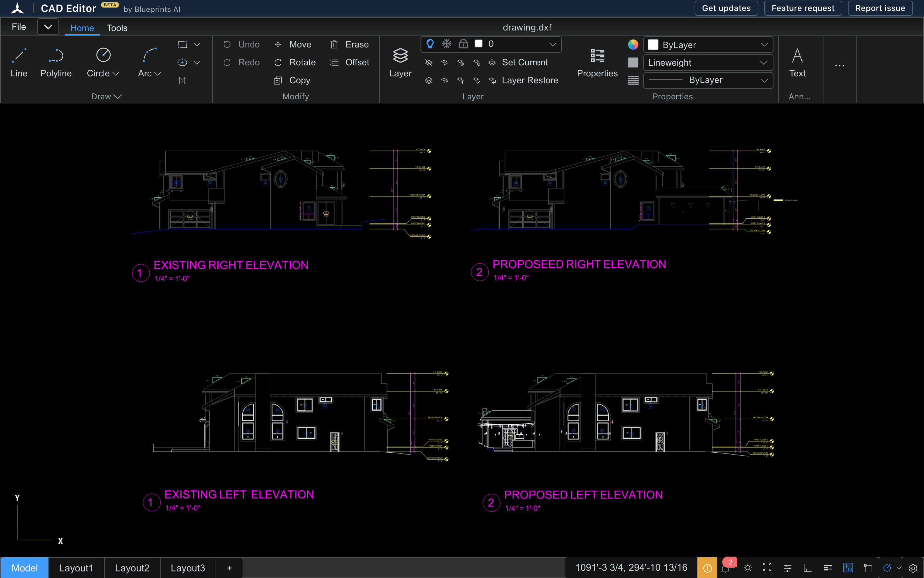
Task: Open the ByLayer color dropdown
Action: pos(708,45)
